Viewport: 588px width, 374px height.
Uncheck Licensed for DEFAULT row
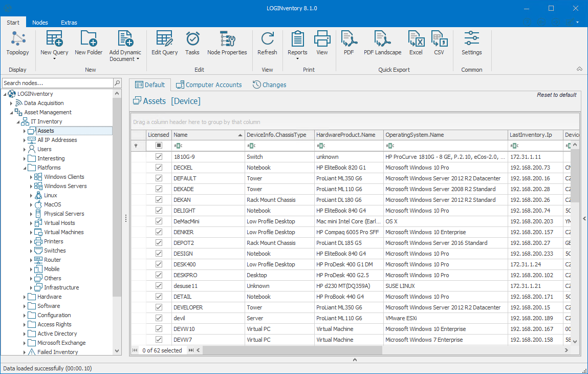[x=159, y=178]
